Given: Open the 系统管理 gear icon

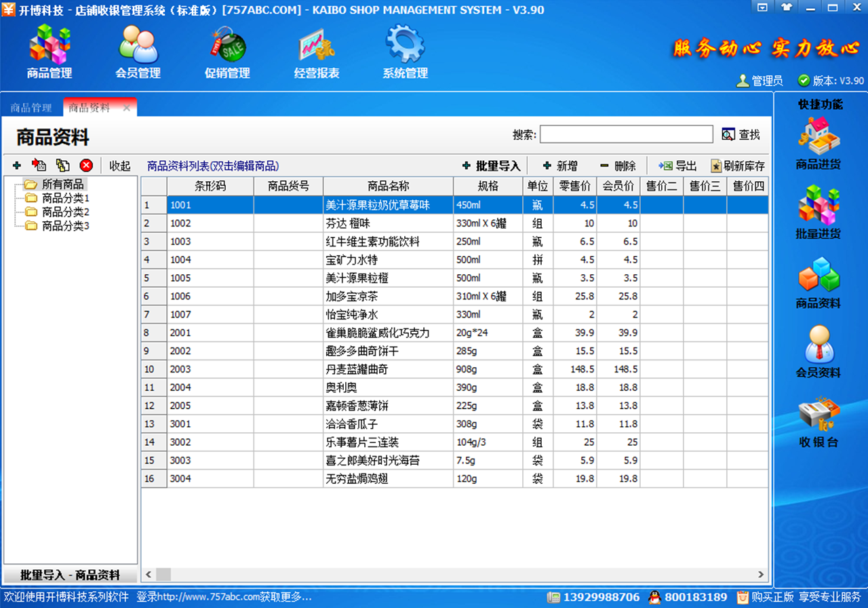Looking at the screenshot, I should [404, 51].
